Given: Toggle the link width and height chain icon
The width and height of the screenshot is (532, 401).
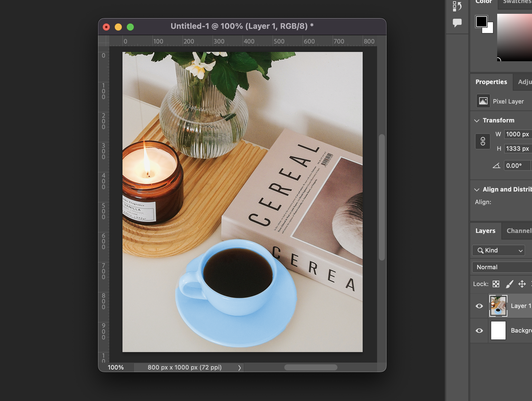Looking at the screenshot, I should pyautogui.click(x=483, y=141).
